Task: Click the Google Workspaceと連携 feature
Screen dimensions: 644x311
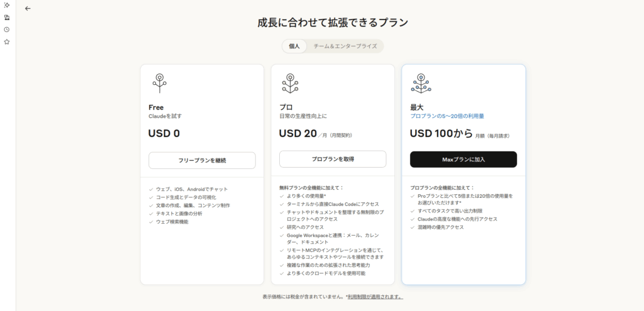Action: [x=333, y=239]
